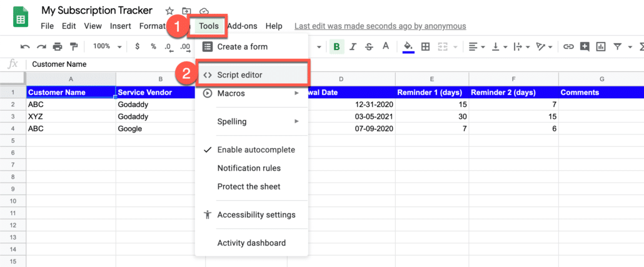Print the spreadsheet
The image size is (644, 267).
coord(57,47)
